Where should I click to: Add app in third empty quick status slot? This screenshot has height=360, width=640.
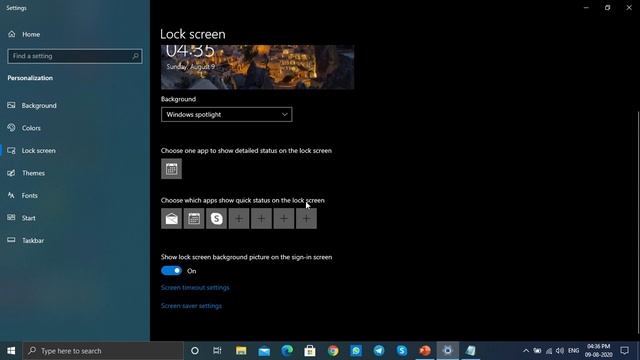point(284,218)
